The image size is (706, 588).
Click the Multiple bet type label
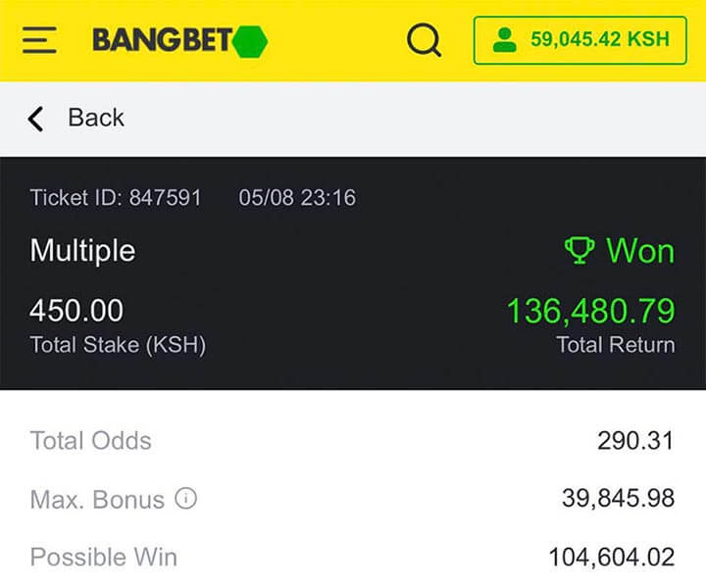tap(82, 251)
